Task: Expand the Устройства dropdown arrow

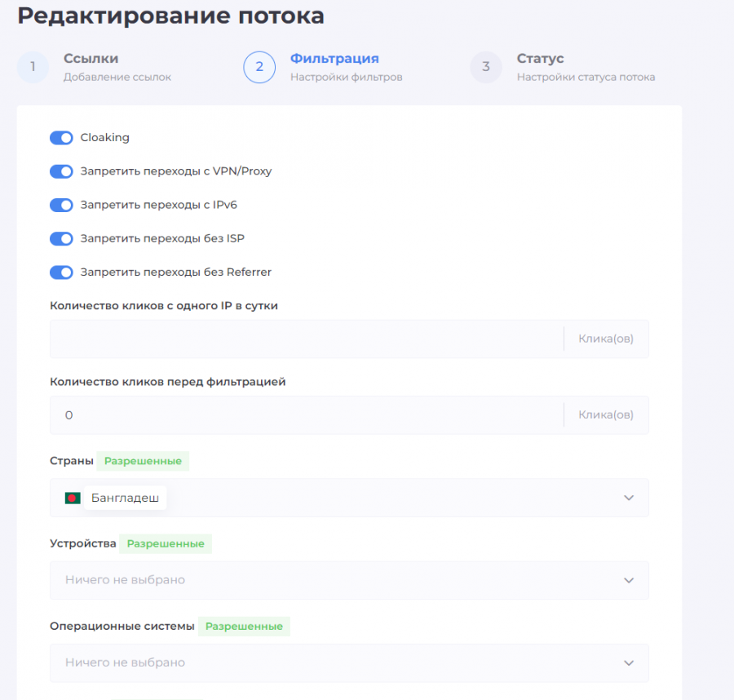Action: click(629, 581)
